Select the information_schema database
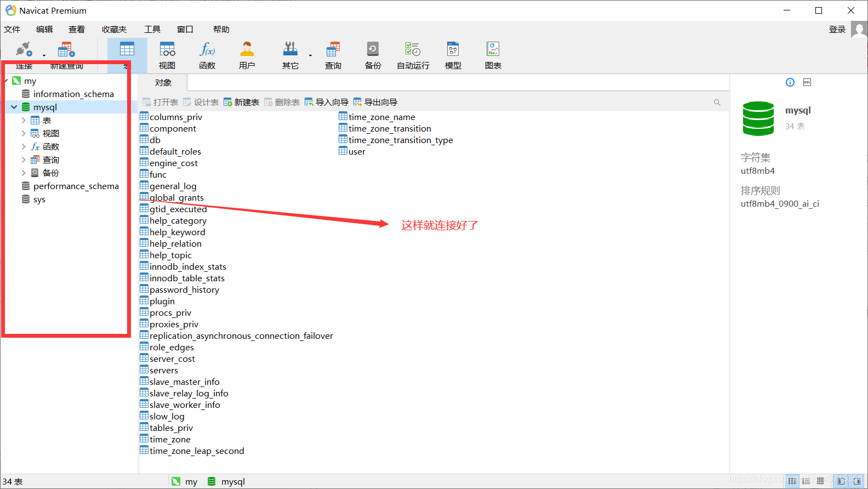This screenshot has width=868, height=489. click(73, 94)
